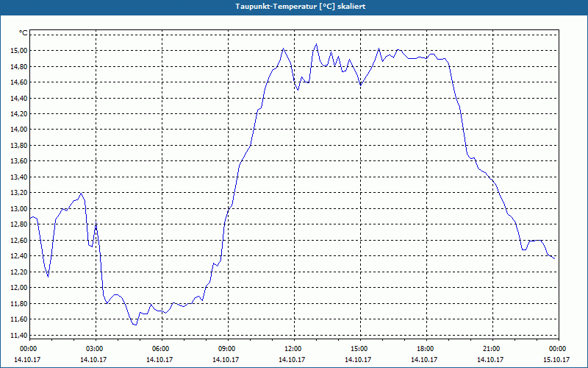Screen dimensions: 588x368
Task: Select the 14,20 y-axis value
Action: pyautogui.click(x=19, y=114)
